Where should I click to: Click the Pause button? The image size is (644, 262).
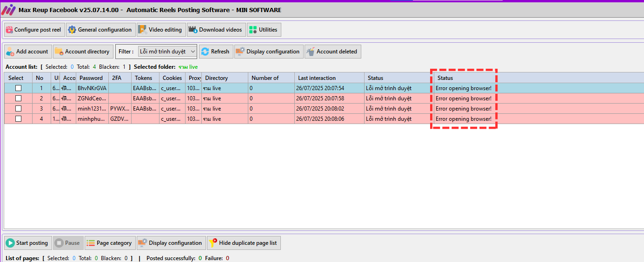pyautogui.click(x=68, y=243)
